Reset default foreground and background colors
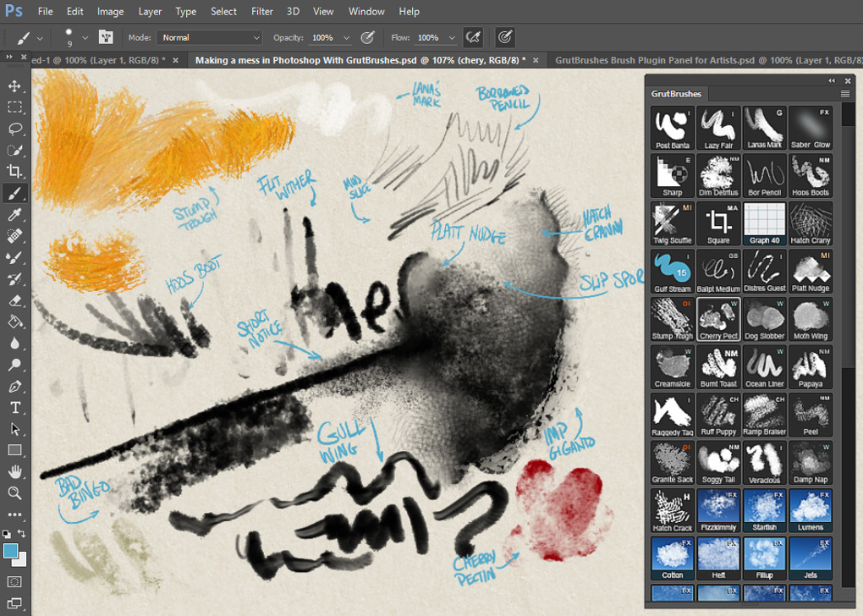Viewport: 863px width, 616px height. [7, 533]
